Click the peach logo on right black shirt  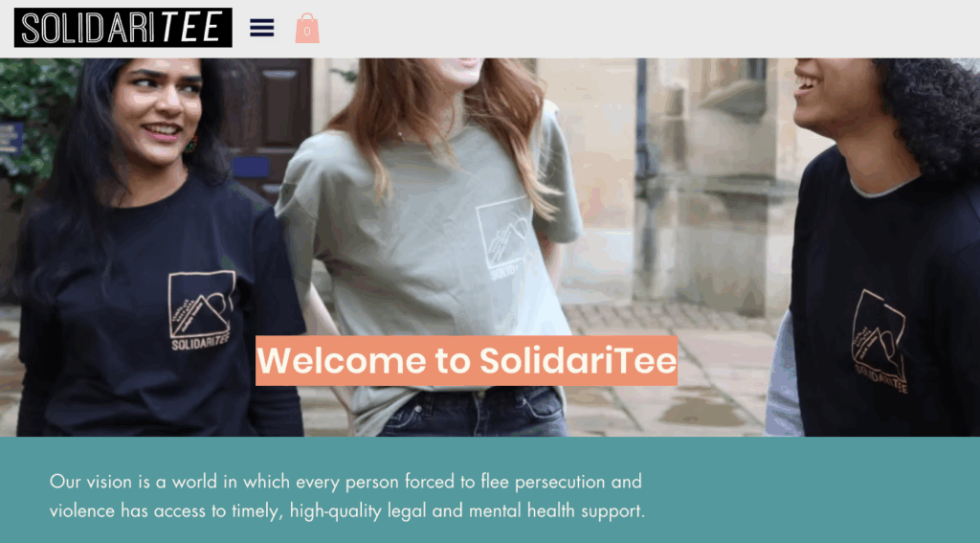[880, 341]
